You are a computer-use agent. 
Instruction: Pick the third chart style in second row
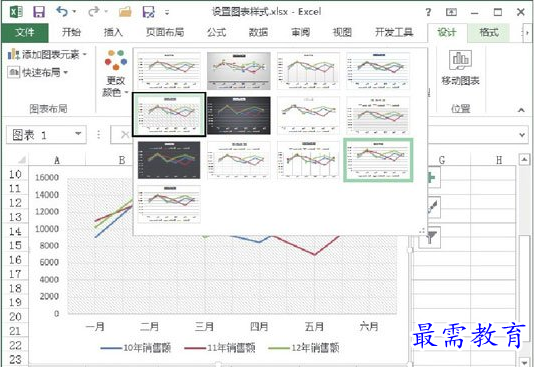point(308,115)
